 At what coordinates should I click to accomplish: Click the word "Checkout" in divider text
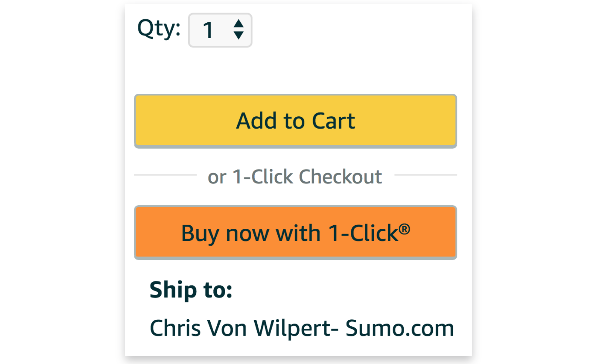click(x=340, y=177)
